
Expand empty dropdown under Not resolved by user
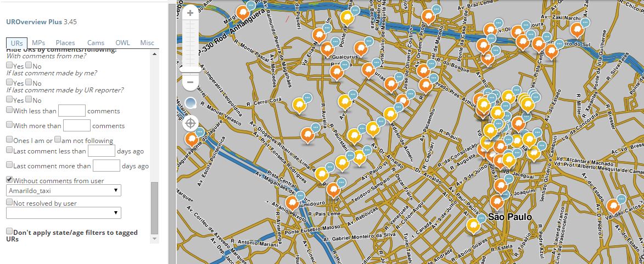click(64, 212)
